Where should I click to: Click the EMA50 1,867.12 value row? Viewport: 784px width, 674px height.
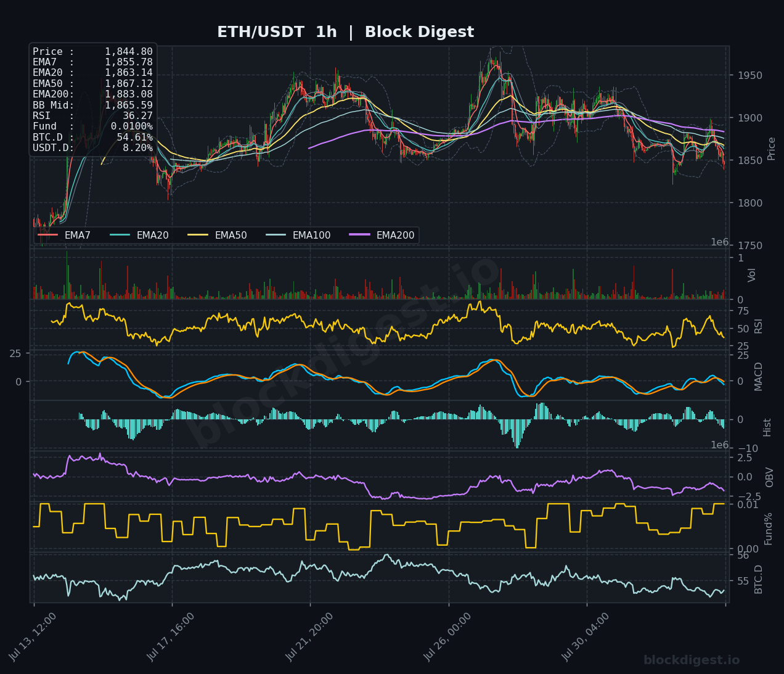[92, 84]
